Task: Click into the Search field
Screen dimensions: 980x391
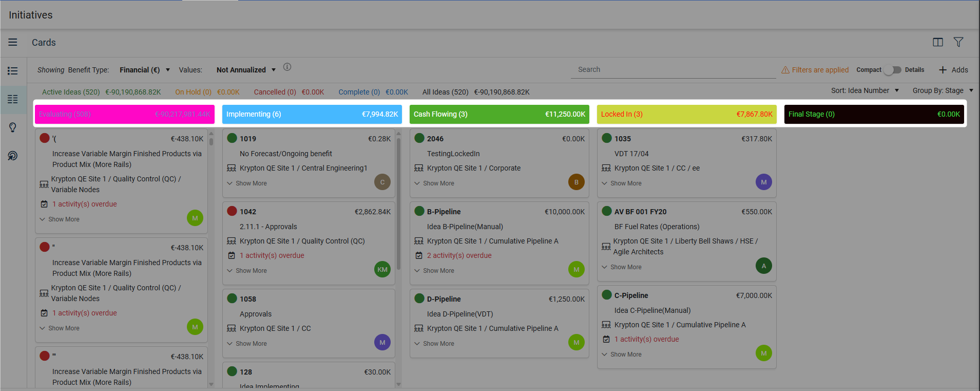Action: click(673, 70)
